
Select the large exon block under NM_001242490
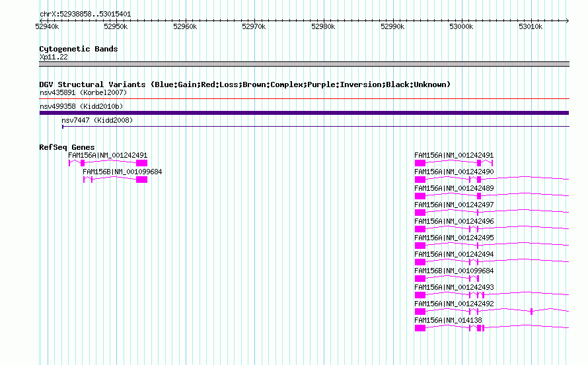pos(420,180)
